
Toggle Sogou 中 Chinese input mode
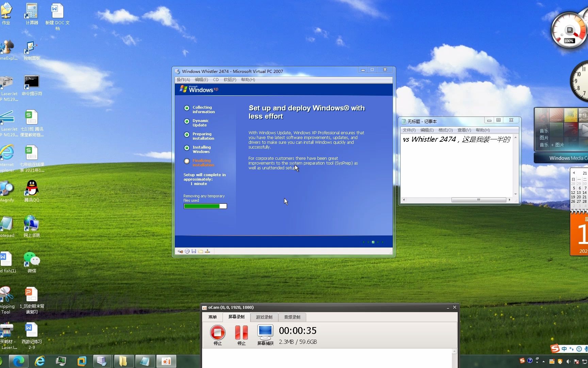pyautogui.click(x=564, y=349)
